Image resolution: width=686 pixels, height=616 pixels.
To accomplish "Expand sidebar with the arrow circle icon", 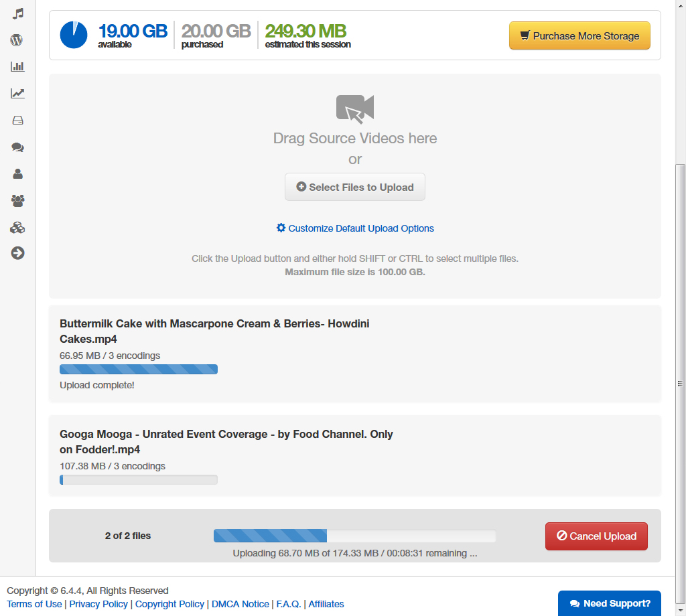I will [x=17, y=253].
